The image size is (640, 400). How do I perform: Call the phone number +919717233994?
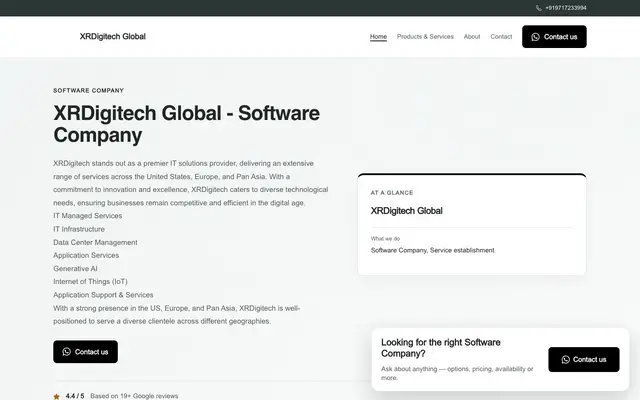click(x=566, y=8)
